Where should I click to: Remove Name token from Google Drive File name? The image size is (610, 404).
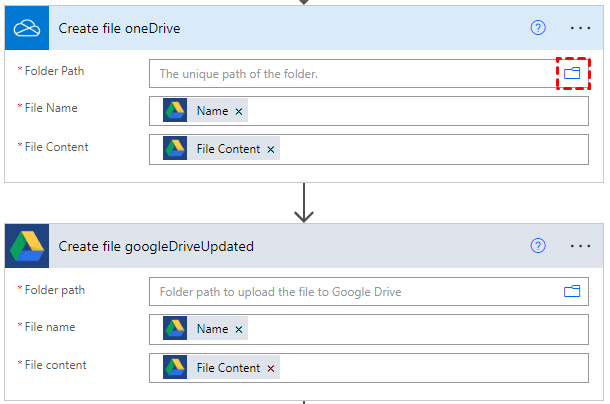pos(239,329)
